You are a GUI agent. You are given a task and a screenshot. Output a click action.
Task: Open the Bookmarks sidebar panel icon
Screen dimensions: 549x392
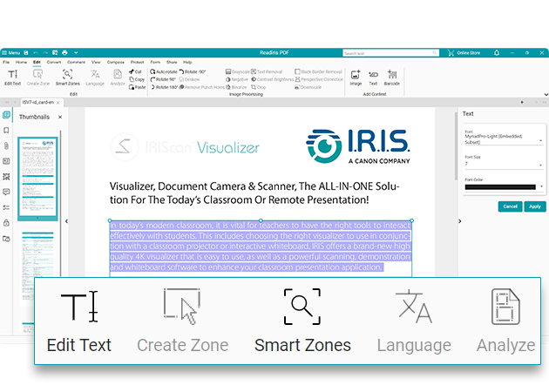(x=6, y=130)
